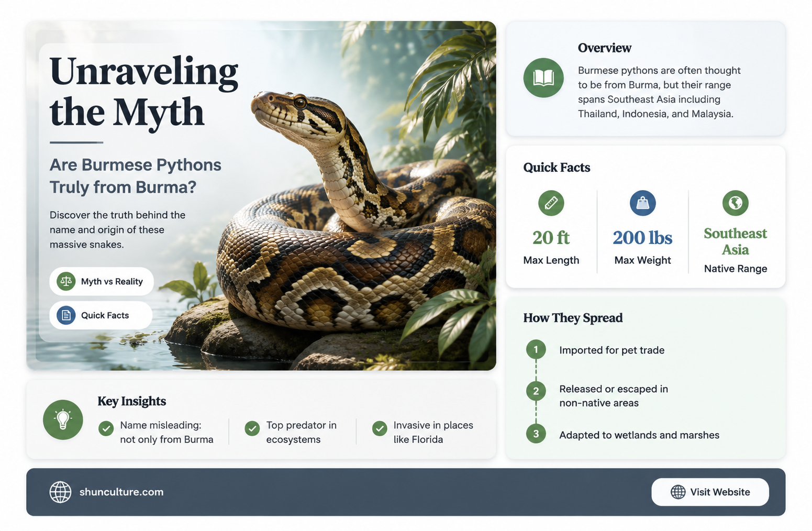This screenshot has width=812, height=531.
Task: Click checkmark beside Invasive in places like Florida
Action: [x=380, y=428]
